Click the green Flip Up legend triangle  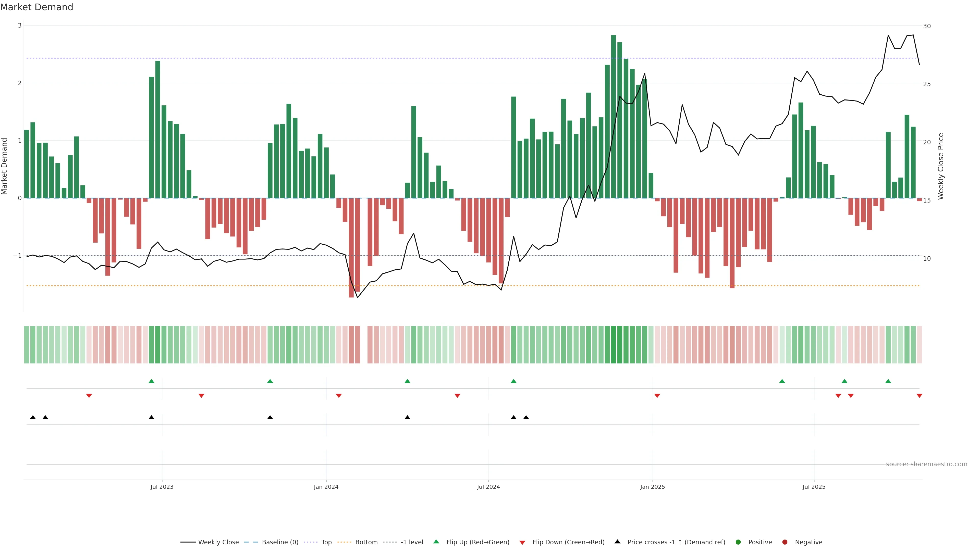click(x=436, y=542)
